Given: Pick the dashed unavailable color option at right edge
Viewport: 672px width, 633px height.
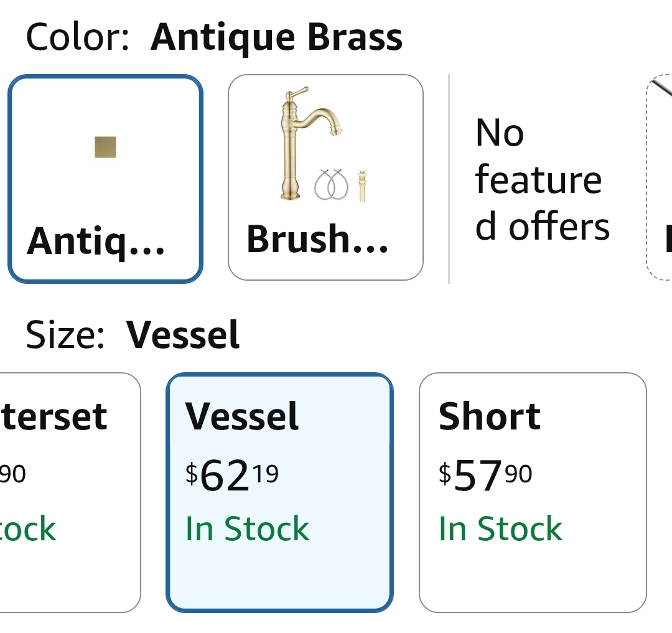Looking at the screenshot, I should click(660, 177).
